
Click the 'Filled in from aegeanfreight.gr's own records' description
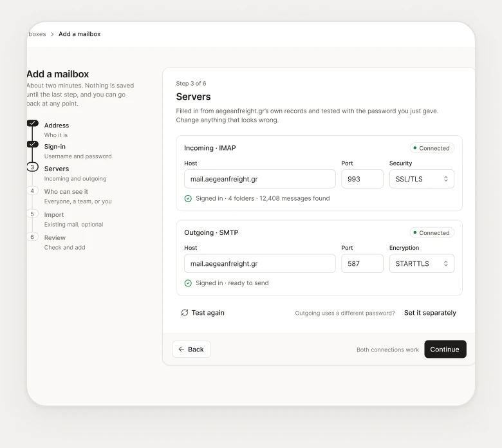(307, 116)
